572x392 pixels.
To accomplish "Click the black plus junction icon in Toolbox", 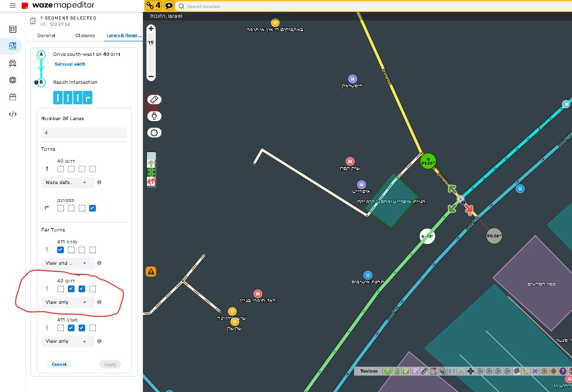I will [x=470, y=371].
